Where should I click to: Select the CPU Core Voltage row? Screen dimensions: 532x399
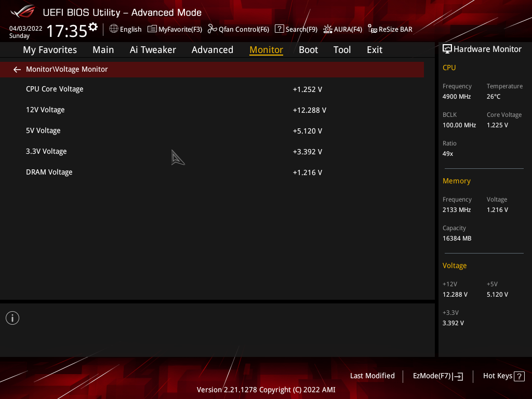pos(212,89)
